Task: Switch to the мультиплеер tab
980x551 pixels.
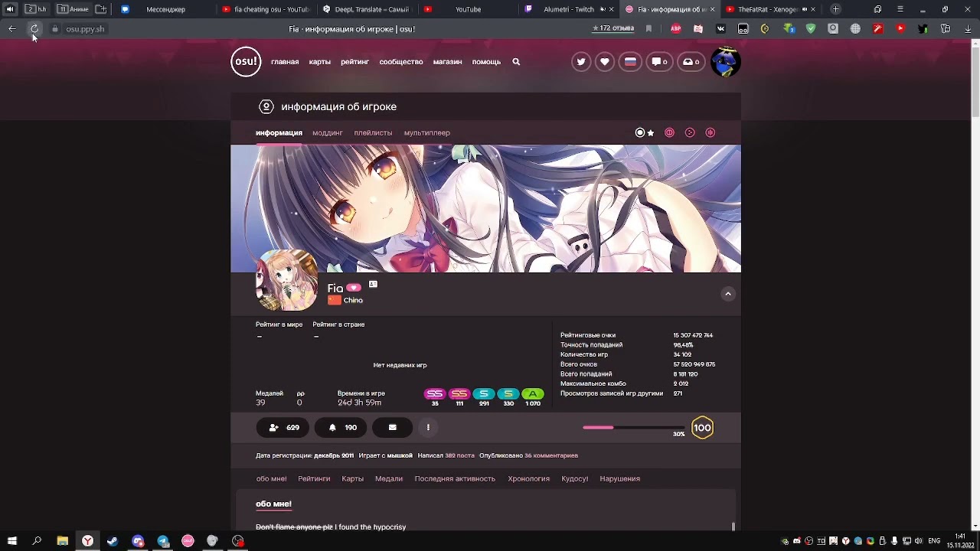Action: click(x=427, y=133)
